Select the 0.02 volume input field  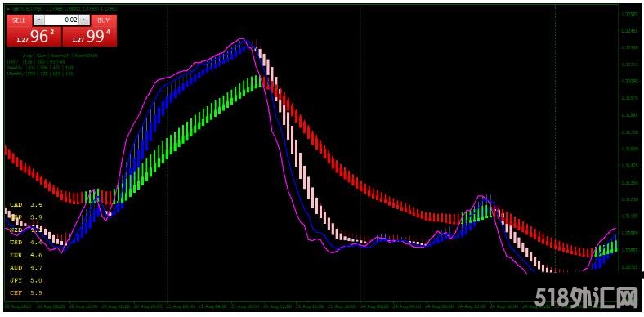[x=61, y=20]
